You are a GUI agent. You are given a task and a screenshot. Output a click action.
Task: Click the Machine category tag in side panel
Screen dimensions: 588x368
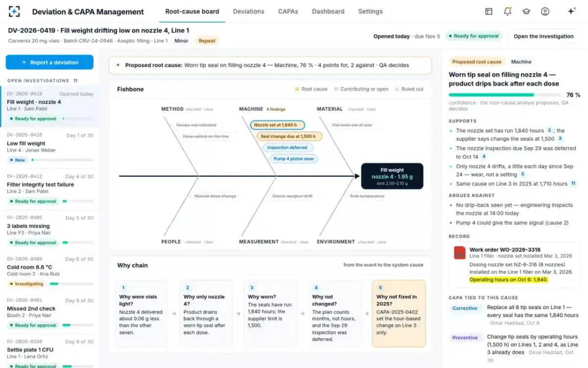521,62
